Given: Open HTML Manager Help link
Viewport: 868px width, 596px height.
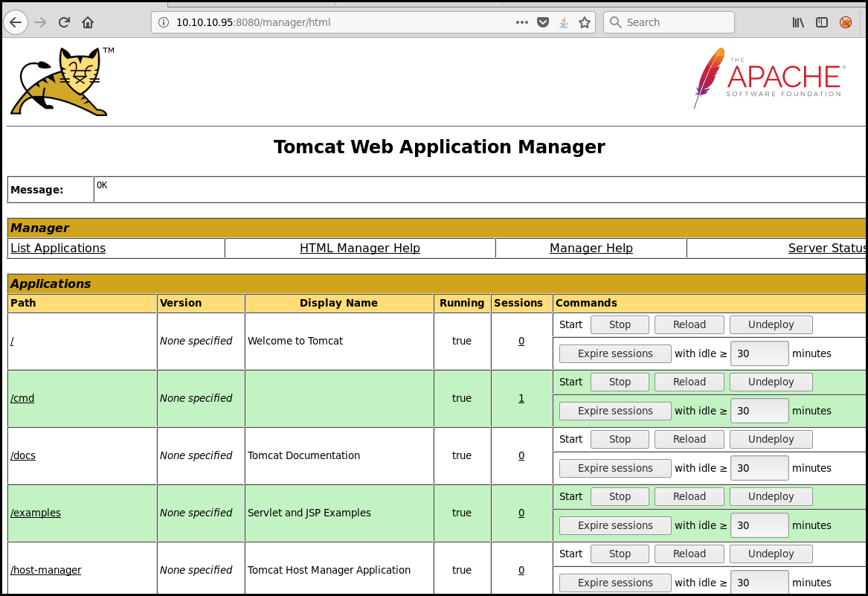Looking at the screenshot, I should click(x=360, y=249).
